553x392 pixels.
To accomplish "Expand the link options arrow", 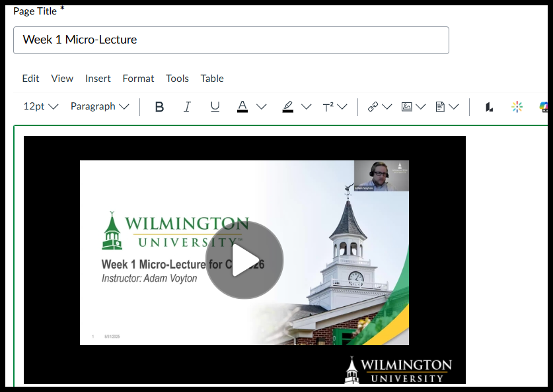I will pos(387,107).
